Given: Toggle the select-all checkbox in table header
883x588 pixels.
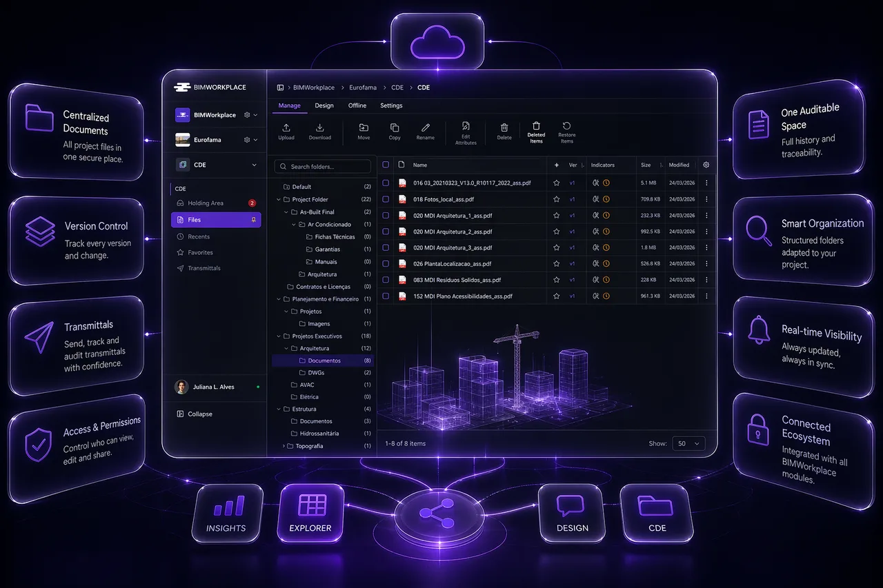Looking at the screenshot, I should 386,165.
